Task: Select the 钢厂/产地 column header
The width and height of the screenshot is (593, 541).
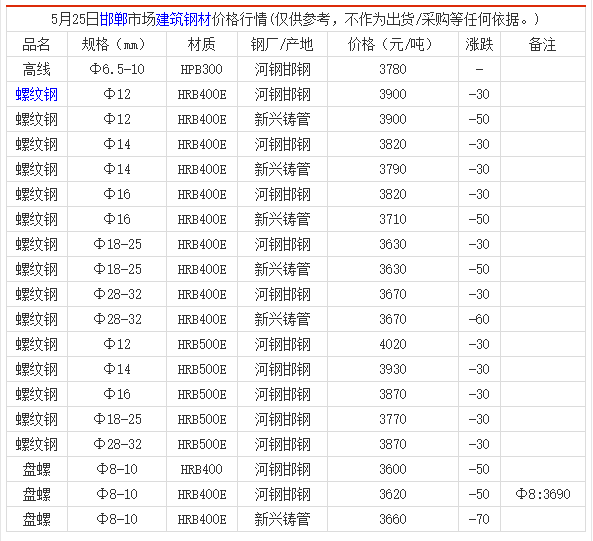Action: click(282, 44)
